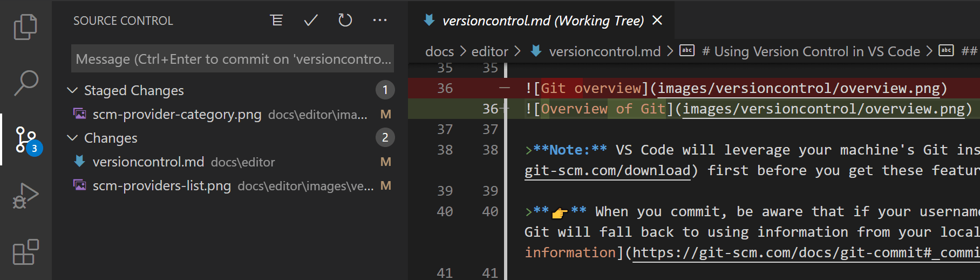The height and width of the screenshot is (280, 980).
Task: Follow the git-scm.com/download link
Action: pos(607,171)
